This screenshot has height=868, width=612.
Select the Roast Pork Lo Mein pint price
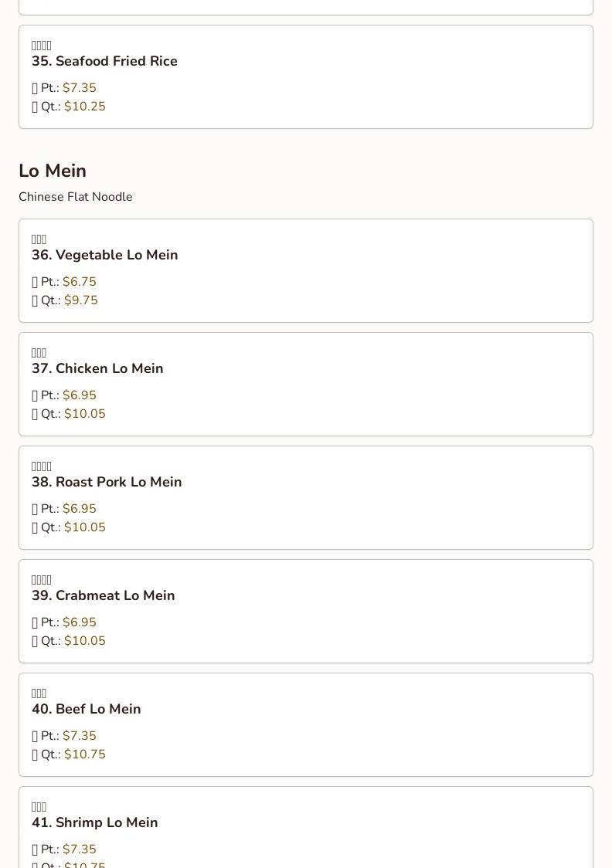tap(79, 509)
